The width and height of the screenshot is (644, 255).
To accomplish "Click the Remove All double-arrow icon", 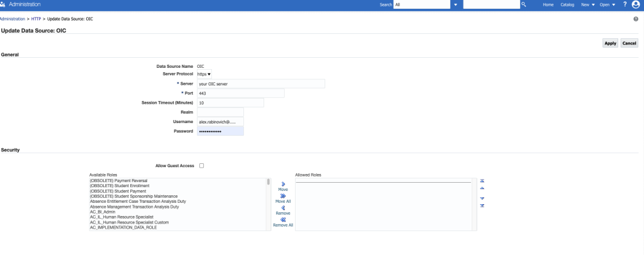I will (x=283, y=220).
